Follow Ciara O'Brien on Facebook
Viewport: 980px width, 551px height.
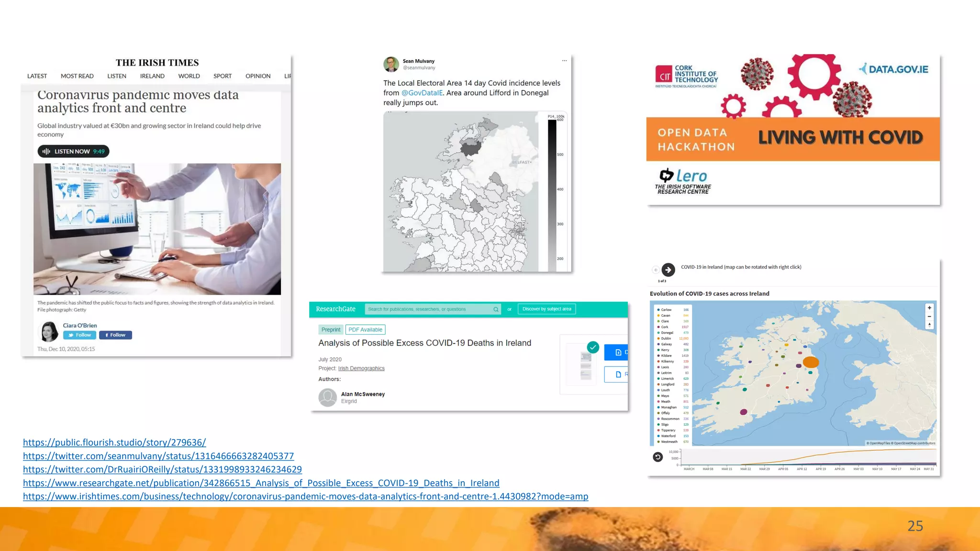pos(115,335)
